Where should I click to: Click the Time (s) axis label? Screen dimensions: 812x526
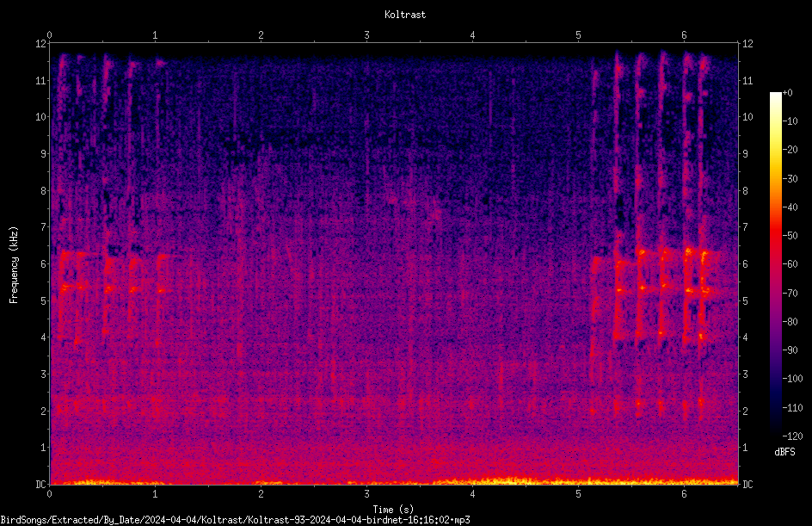point(393,510)
